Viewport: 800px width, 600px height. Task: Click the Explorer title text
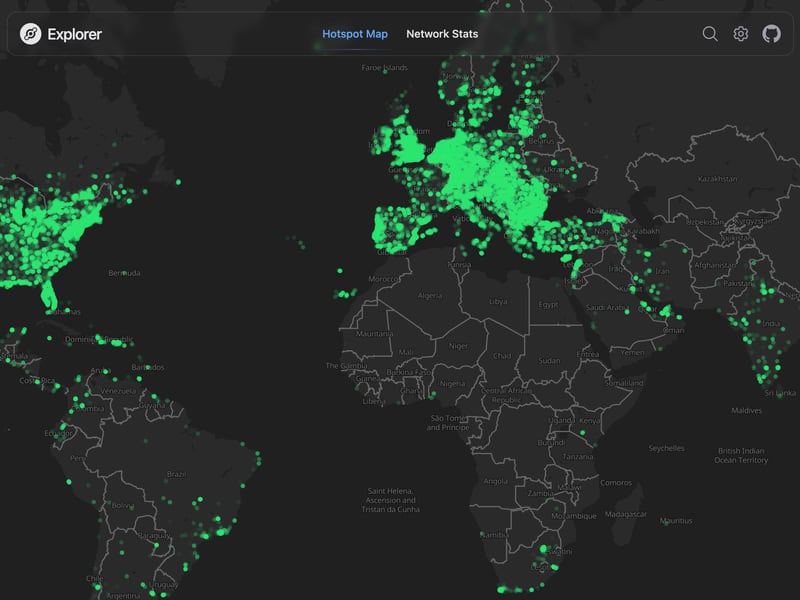75,34
